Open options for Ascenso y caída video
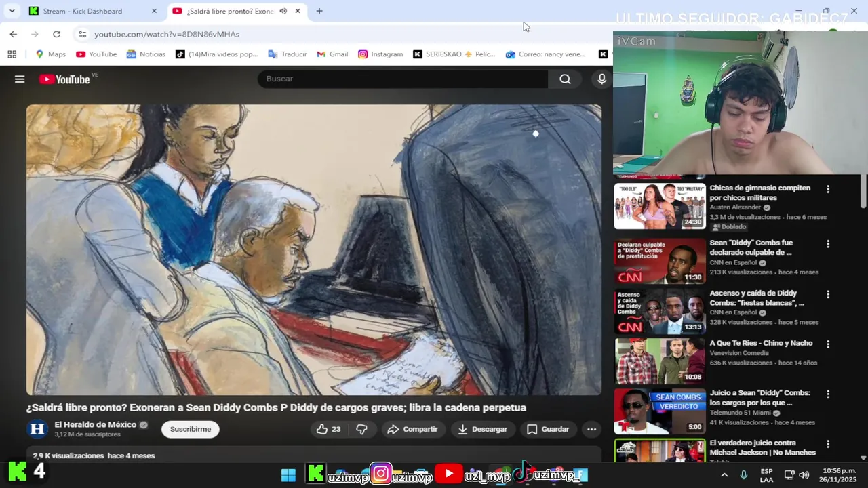 pyautogui.click(x=827, y=295)
